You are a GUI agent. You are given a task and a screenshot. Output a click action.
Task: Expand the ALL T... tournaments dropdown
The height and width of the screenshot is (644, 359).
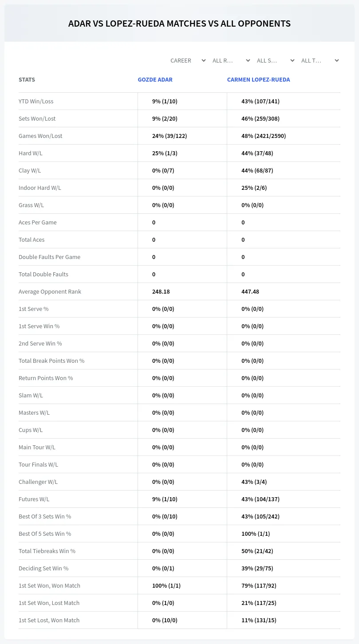pos(320,60)
